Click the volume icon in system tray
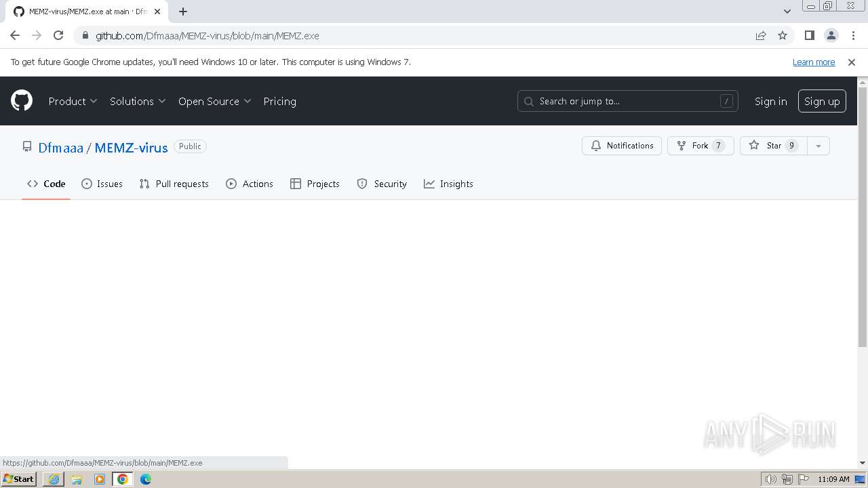The width and height of the screenshot is (868, 488). click(770, 479)
